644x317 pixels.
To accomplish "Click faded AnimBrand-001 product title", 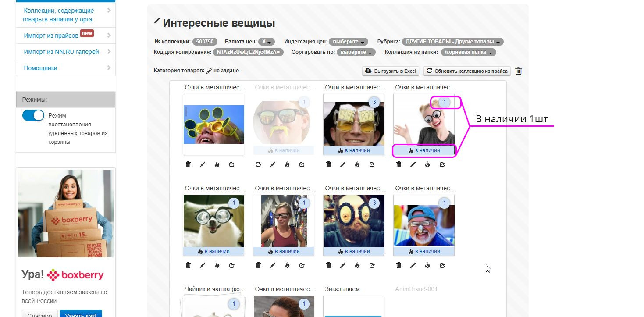I will pos(416,289).
